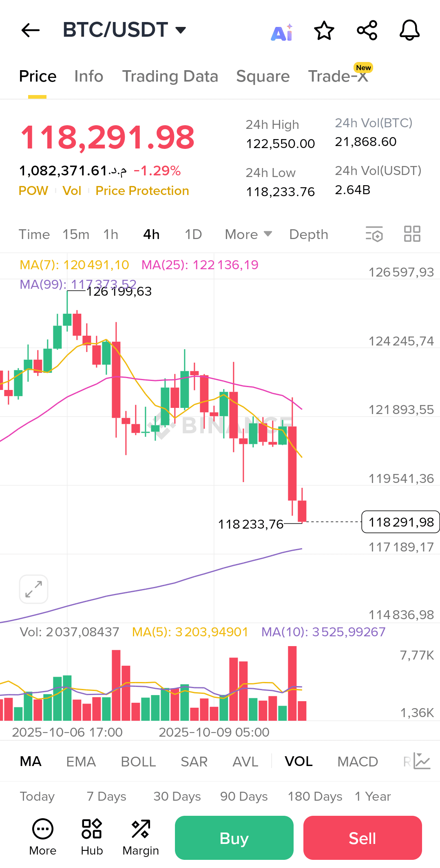The height and width of the screenshot is (868, 440).
Task: Open the grid layout view icon
Action: [x=411, y=234]
